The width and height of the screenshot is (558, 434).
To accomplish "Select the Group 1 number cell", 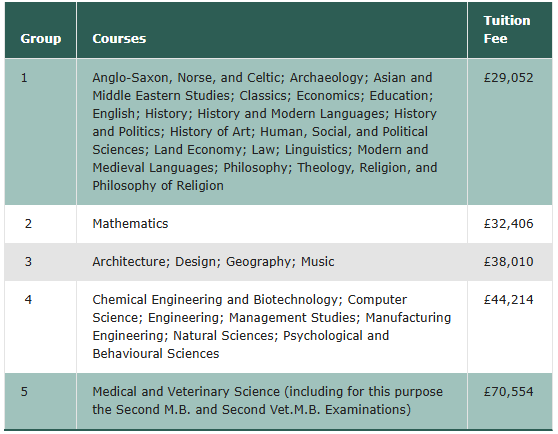I will pos(41,132).
